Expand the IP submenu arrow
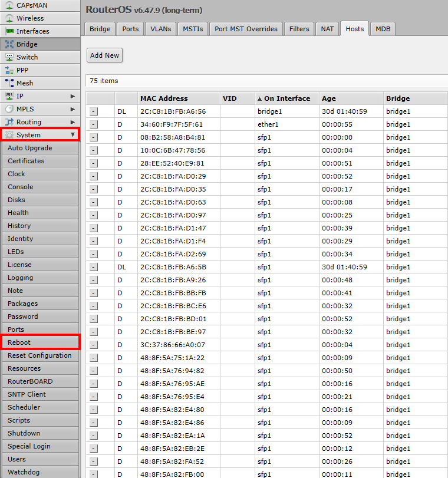Screen dimensions: 448x478 (73, 96)
